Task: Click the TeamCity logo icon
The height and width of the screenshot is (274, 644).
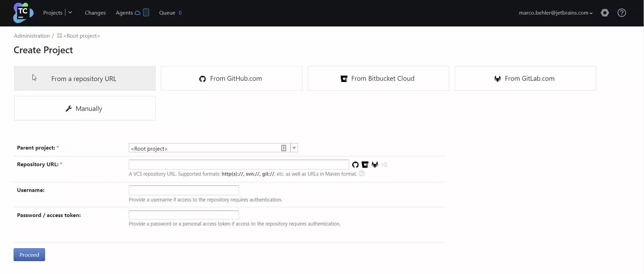Action: pos(23,13)
